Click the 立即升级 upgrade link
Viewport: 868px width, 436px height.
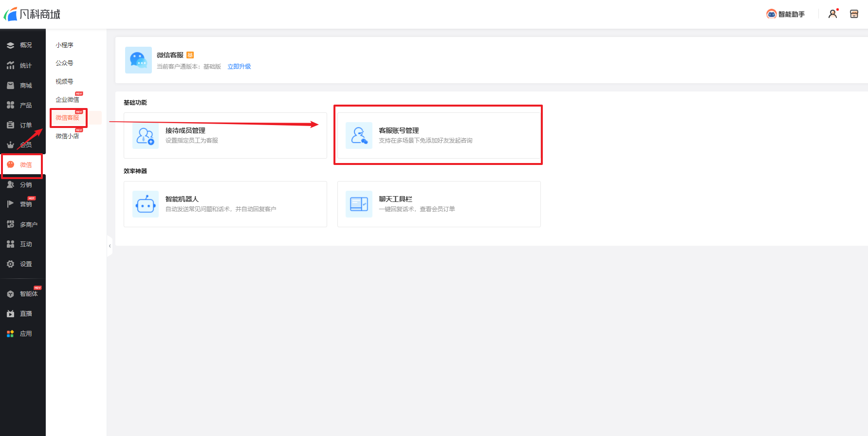point(239,67)
